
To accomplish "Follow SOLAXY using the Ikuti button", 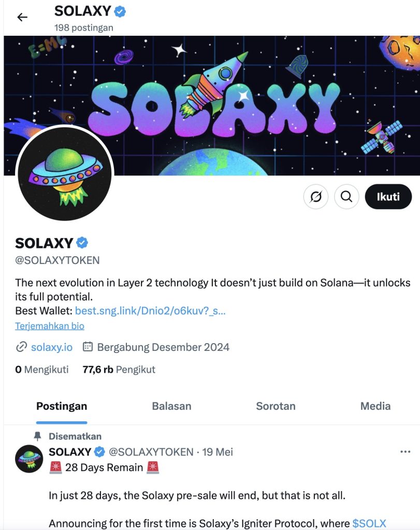I will click(x=388, y=197).
